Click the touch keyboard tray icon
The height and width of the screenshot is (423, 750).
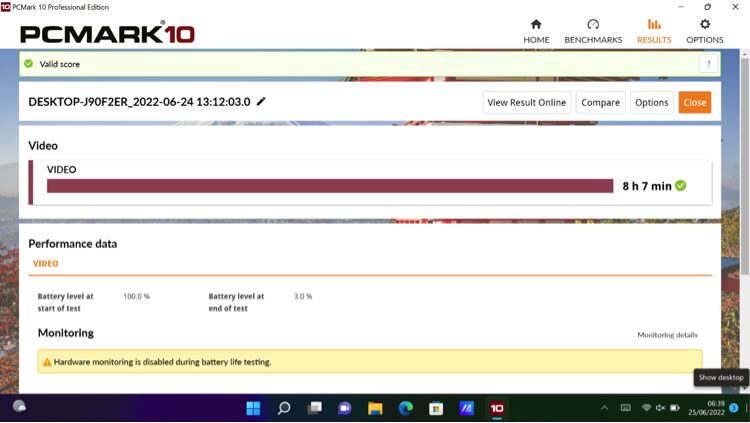tap(625, 408)
